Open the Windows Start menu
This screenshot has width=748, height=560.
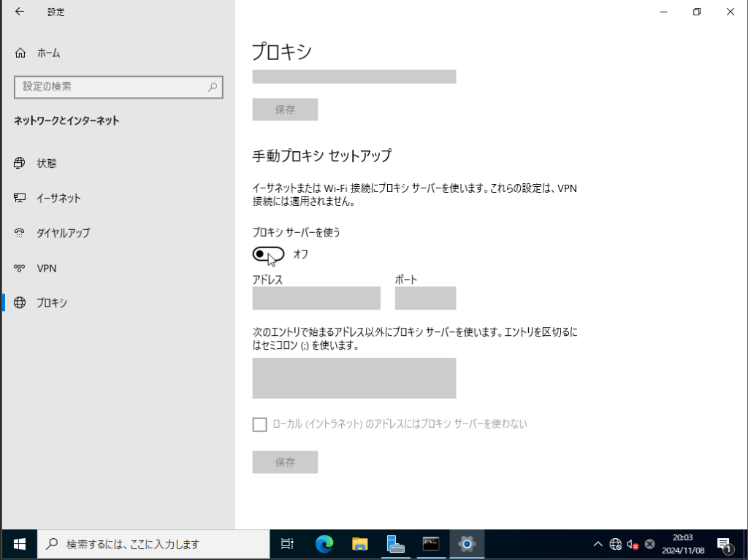pos(19,544)
